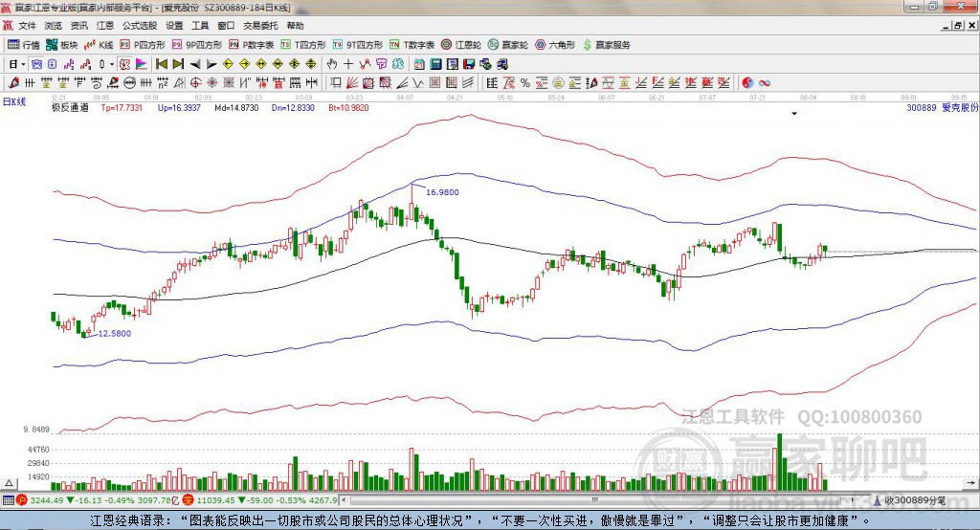This screenshot has height=530, width=980.
Task: Open the 公式选股 menu
Action: pos(140,26)
